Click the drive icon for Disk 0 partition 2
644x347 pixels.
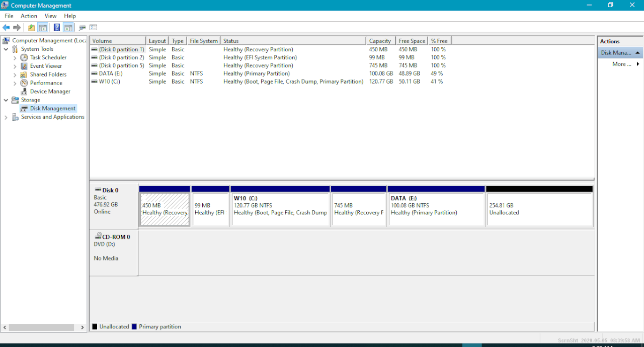click(94, 57)
